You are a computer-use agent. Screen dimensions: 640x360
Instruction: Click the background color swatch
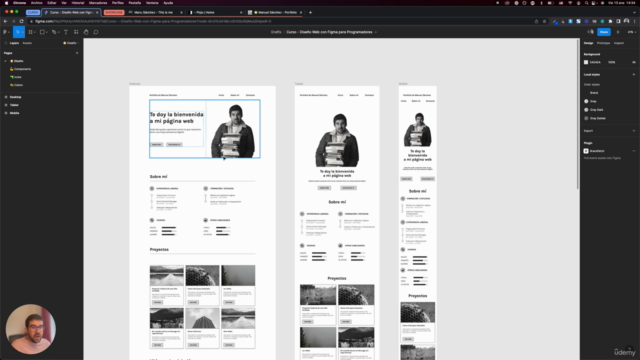(586, 62)
